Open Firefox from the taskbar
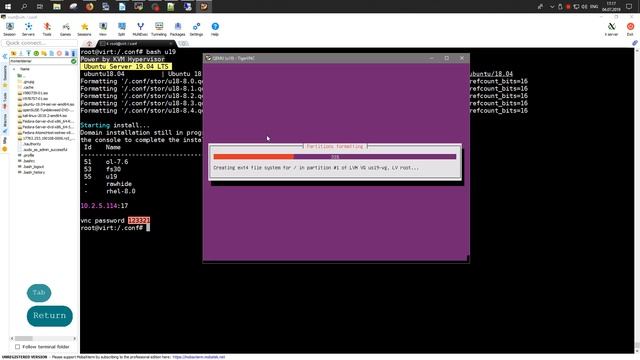 pos(89,7)
